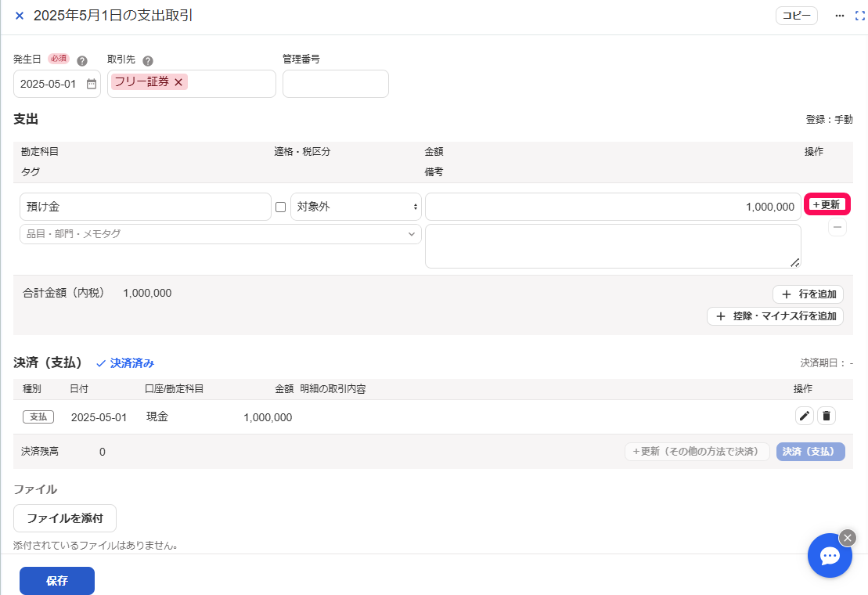Toggle the 適格 invoice checkbox

click(x=281, y=207)
